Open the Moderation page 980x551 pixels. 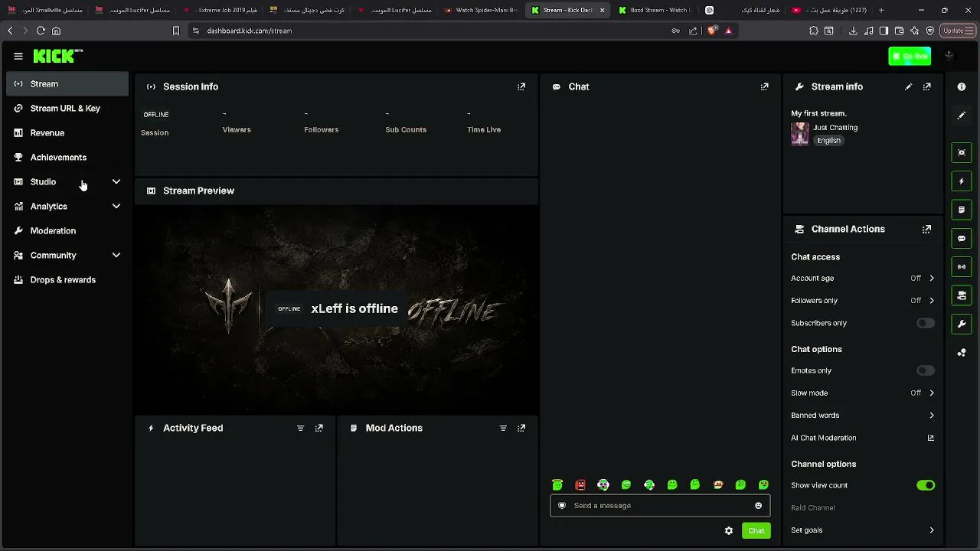pos(67,230)
